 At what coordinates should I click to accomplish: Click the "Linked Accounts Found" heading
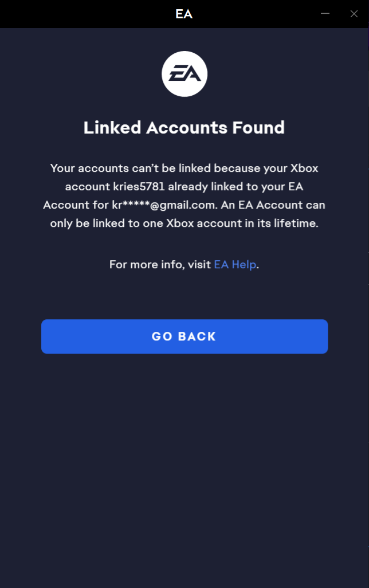click(x=184, y=127)
